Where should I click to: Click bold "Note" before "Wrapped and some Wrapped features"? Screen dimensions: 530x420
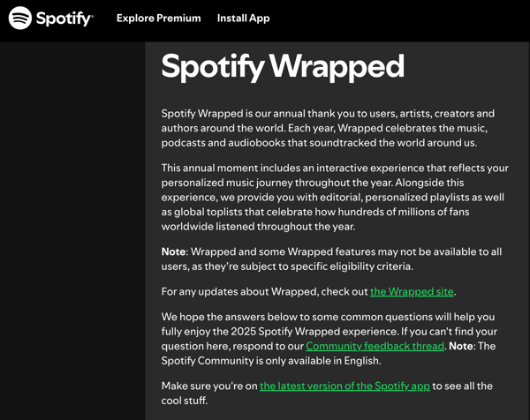[173, 252]
